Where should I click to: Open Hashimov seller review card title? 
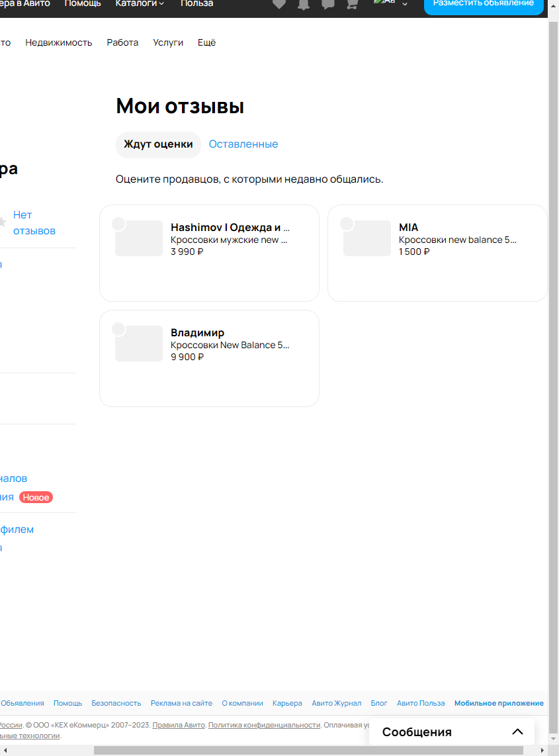[230, 227]
